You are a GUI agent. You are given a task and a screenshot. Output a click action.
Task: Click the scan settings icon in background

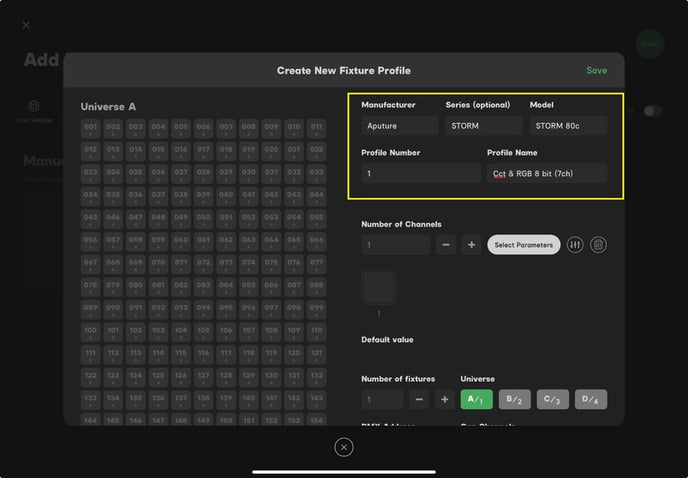(x=34, y=106)
